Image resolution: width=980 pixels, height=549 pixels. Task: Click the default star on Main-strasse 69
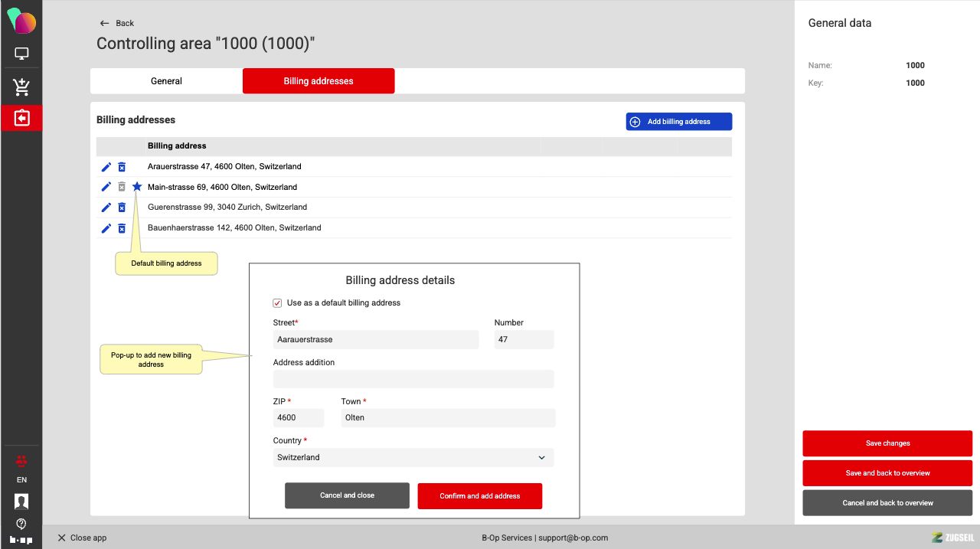coord(137,187)
